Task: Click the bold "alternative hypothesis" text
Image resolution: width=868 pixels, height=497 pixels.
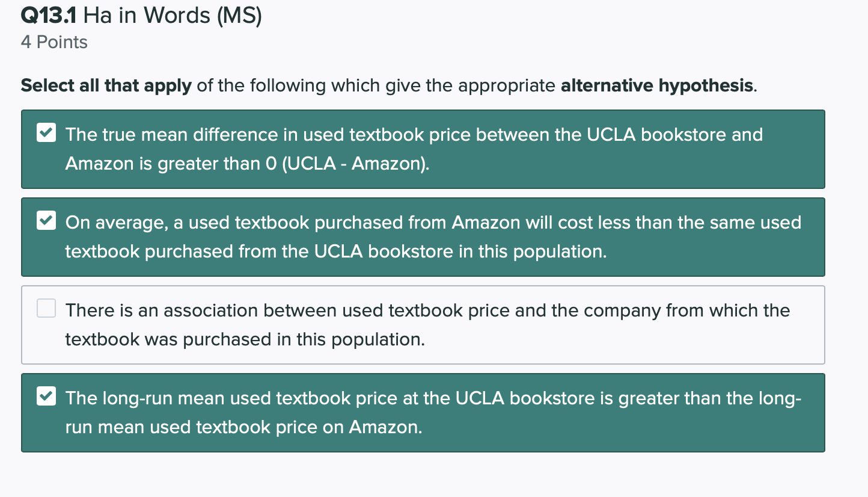Action: coord(656,85)
